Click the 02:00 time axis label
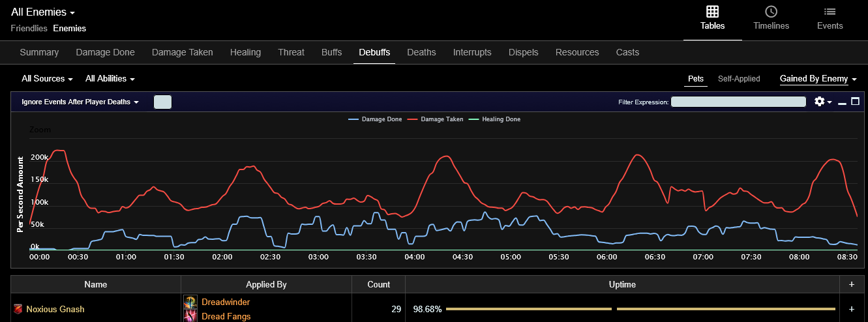868x322 pixels. [222, 257]
